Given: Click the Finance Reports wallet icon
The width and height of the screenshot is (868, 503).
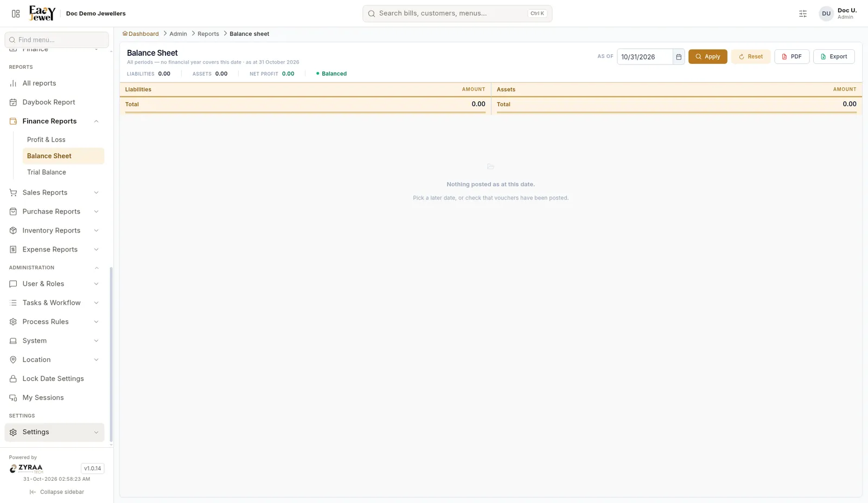Looking at the screenshot, I should pos(13,121).
